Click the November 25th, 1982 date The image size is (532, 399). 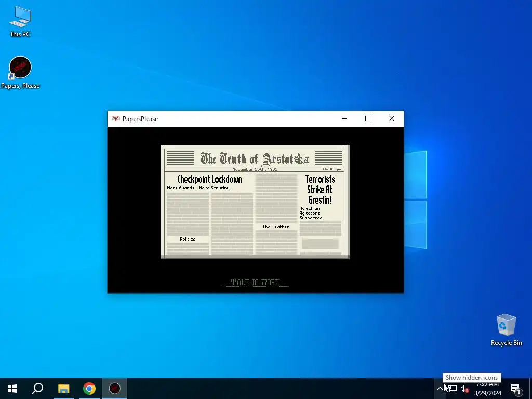click(255, 169)
